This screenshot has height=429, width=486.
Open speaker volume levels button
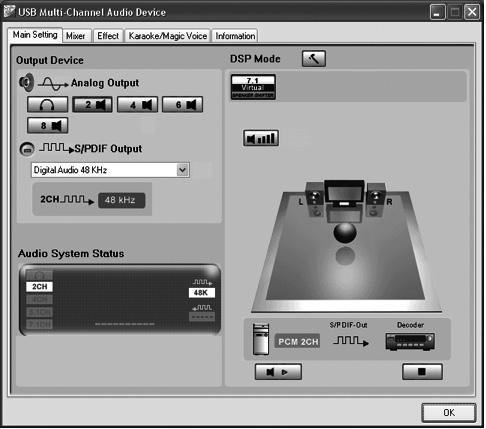pos(261,138)
